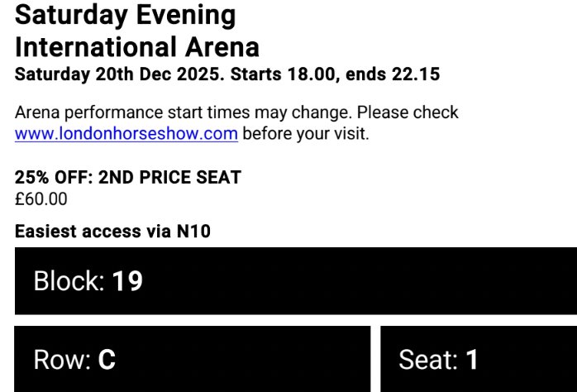577x392 pixels.
Task: Click the Arena performance start times notice
Action: 236,112
